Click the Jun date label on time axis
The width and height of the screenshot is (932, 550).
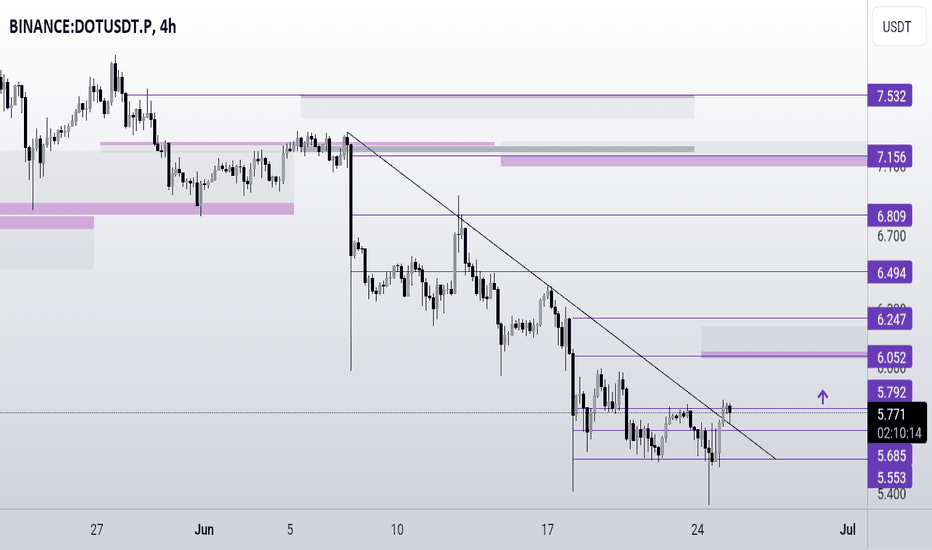204,529
